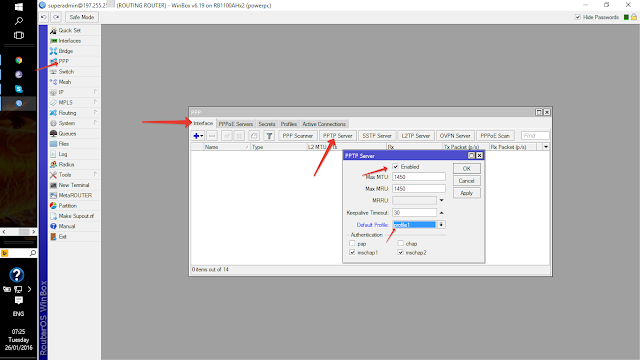The width and height of the screenshot is (640, 360).
Task: Click the undo arrow in toolbar
Action: pyautogui.click(x=44, y=17)
